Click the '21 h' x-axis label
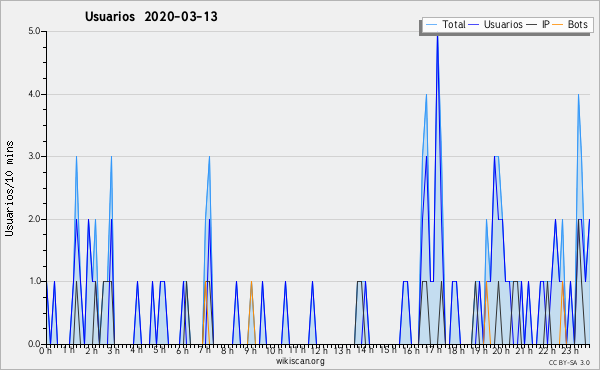The width and height of the screenshot is (600, 370). coord(524,351)
